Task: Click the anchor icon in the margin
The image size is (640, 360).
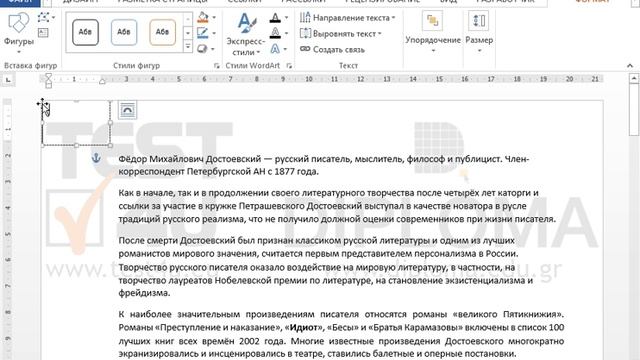Action: point(96,158)
